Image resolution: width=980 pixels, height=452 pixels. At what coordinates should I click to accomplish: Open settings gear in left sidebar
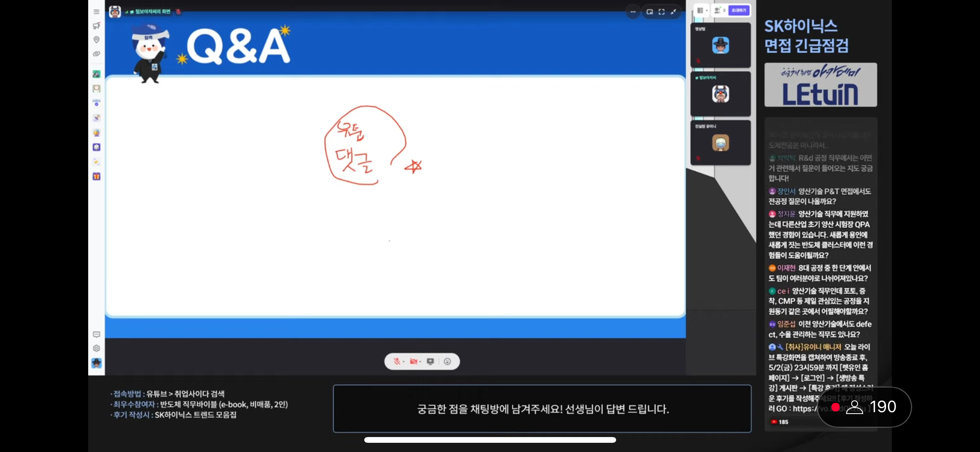96,348
